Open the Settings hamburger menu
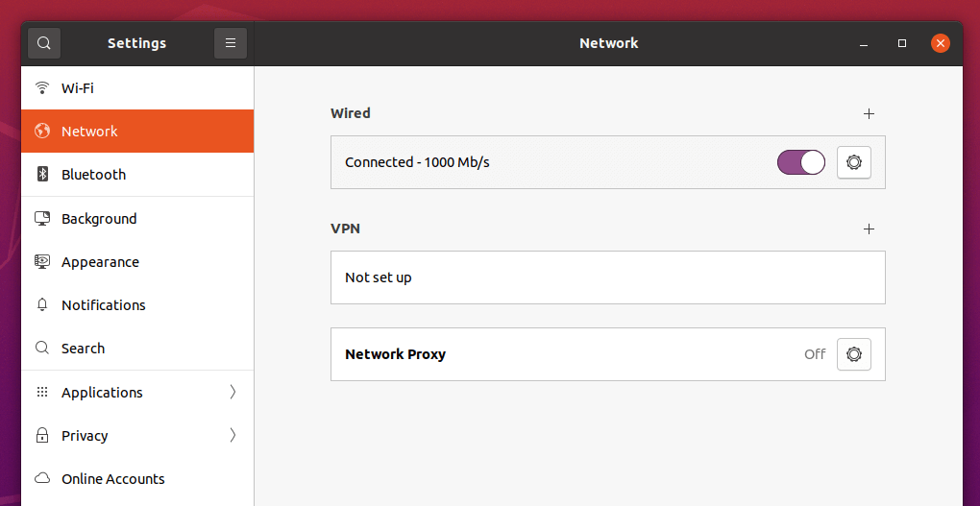 (231, 43)
